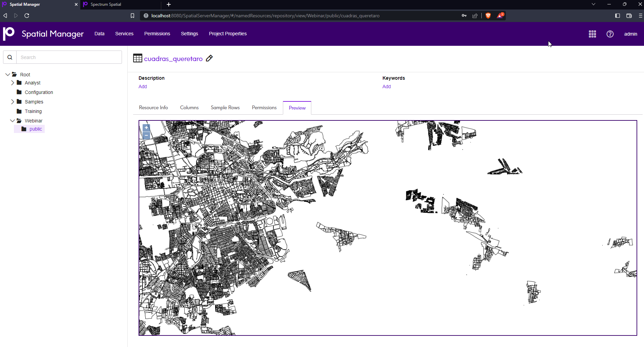Select the Root folder label
Image resolution: width=644 pixels, height=347 pixels.
pos(25,75)
